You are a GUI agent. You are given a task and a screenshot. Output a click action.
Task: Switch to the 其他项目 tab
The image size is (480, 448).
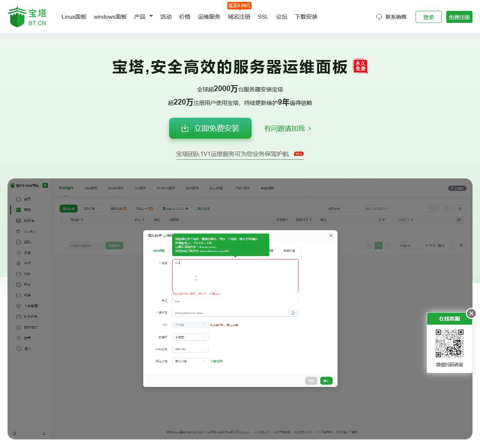[x=267, y=188]
